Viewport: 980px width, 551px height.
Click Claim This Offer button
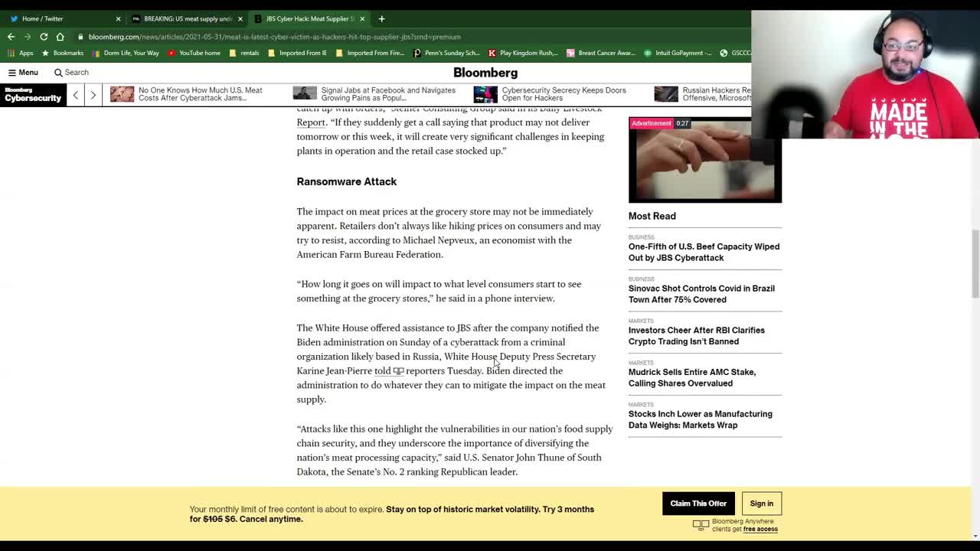click(698, 504)
